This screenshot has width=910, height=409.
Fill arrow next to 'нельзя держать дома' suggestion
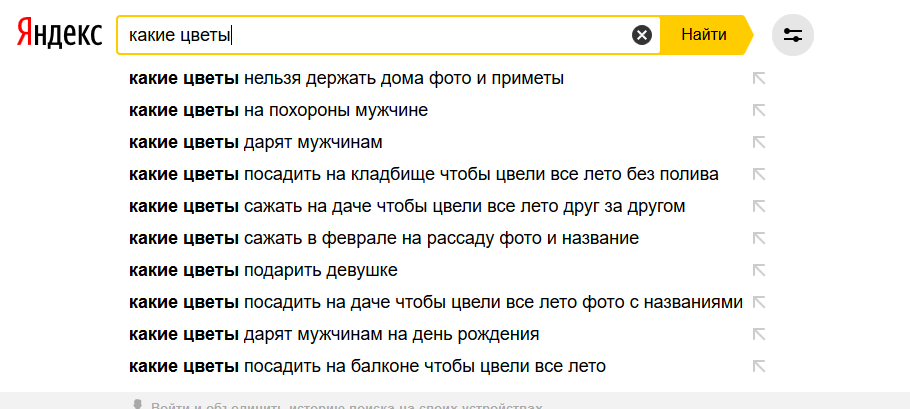tap(759, 78)
